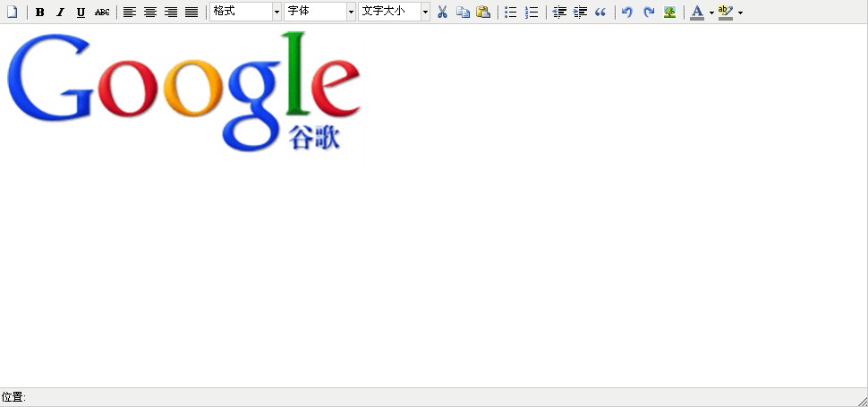
Task: Toggle Bold formatting
Action: point(40,12)
